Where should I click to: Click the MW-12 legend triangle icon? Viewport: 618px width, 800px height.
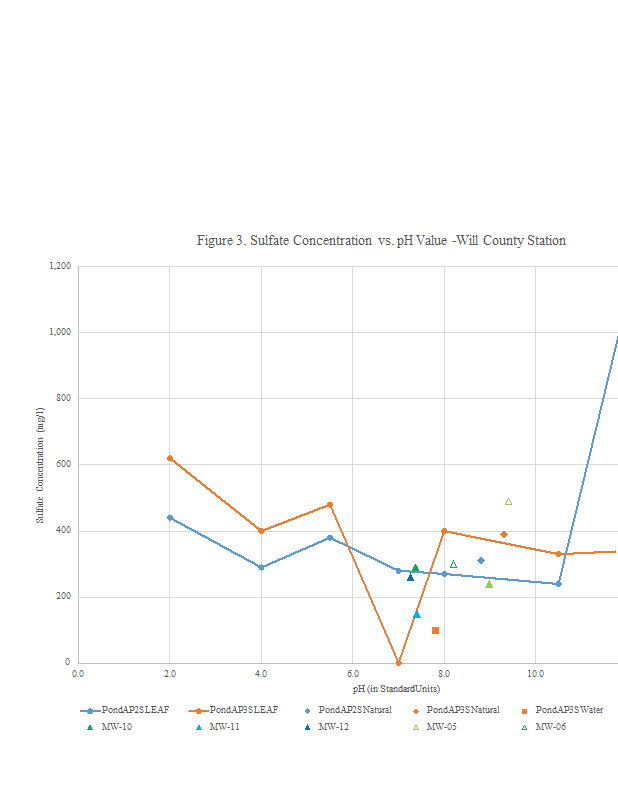point(307,727)
